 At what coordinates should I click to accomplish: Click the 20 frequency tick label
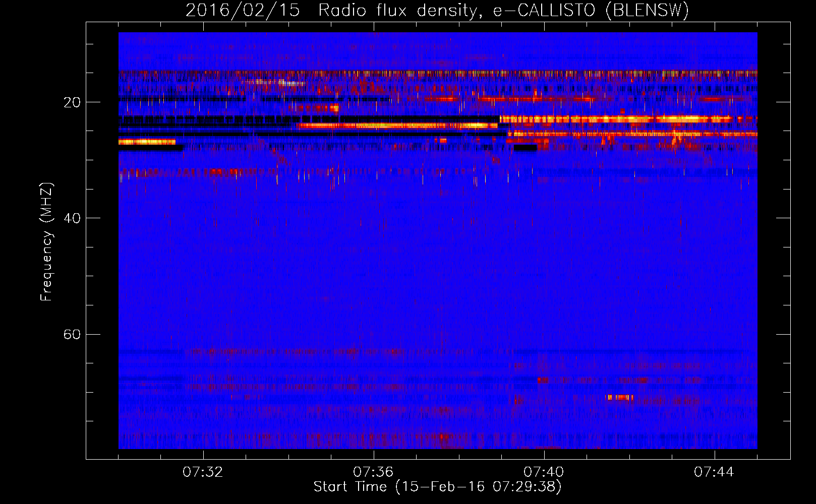[x=72, y=102]
